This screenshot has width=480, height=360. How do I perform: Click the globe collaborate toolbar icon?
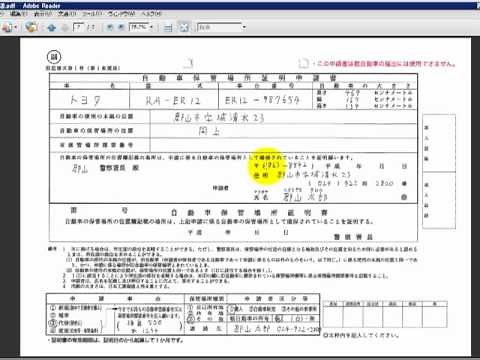(x=32, y=27)
